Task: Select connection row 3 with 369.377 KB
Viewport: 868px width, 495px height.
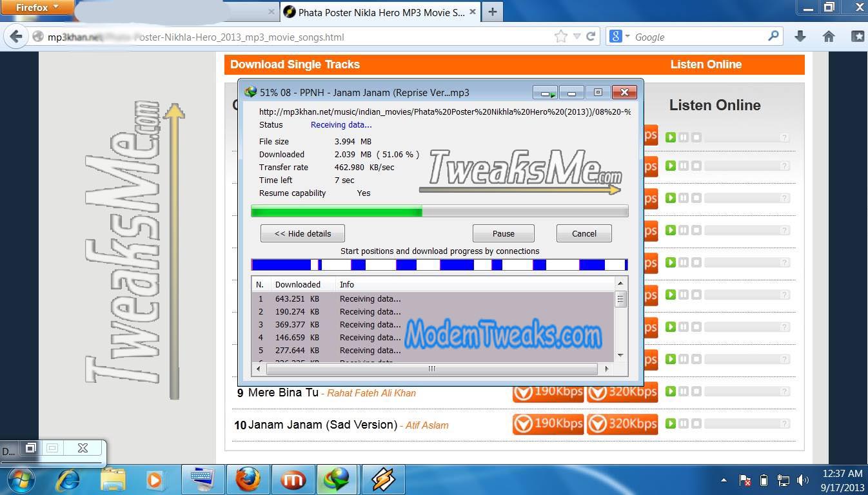Action: point(433,324)
